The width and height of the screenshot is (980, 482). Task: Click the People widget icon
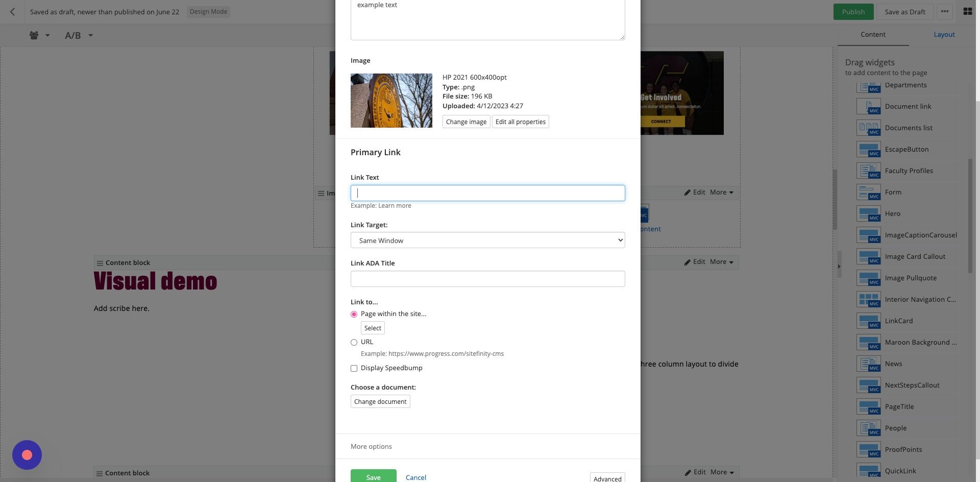coord(868,428)
